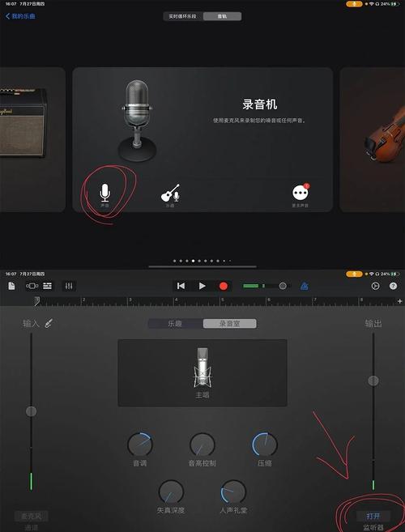This screenshot has height=532, width=405.
Task: Tap the 失真深度 knob
Action: 171,492
